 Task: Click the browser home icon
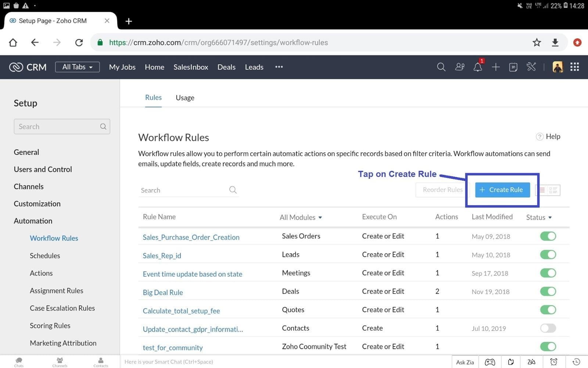pos(13,43)
